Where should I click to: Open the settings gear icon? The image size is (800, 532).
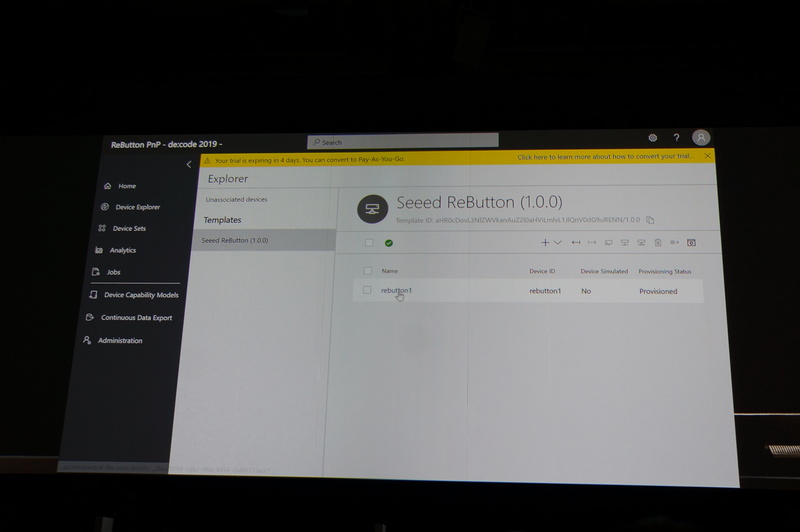(x=653, y=138)
